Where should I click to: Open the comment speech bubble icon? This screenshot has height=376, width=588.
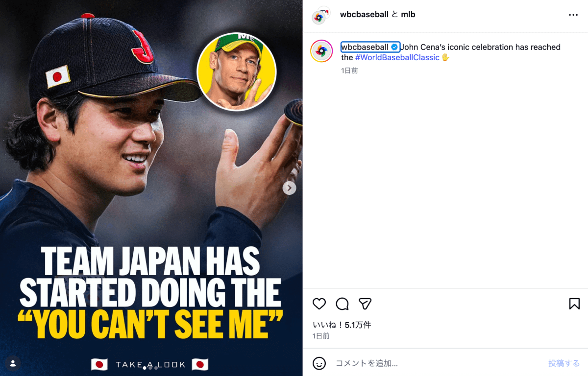click(x=342, y=304)
